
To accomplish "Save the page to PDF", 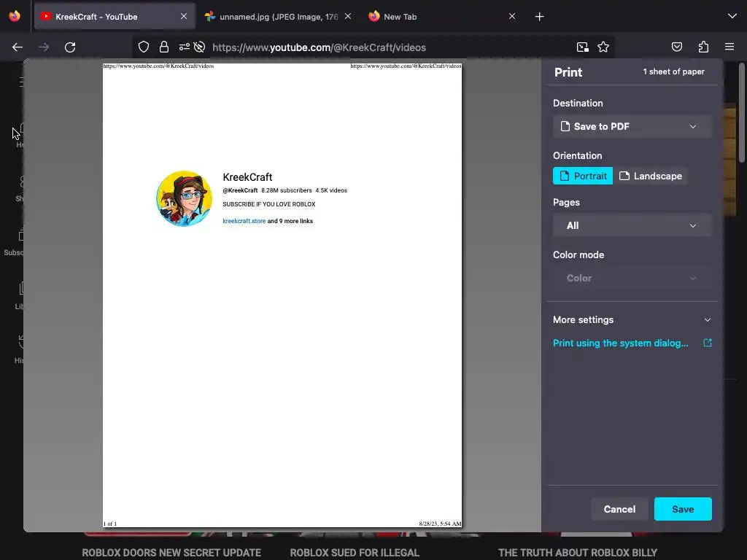I will click(x=683, y=509).
